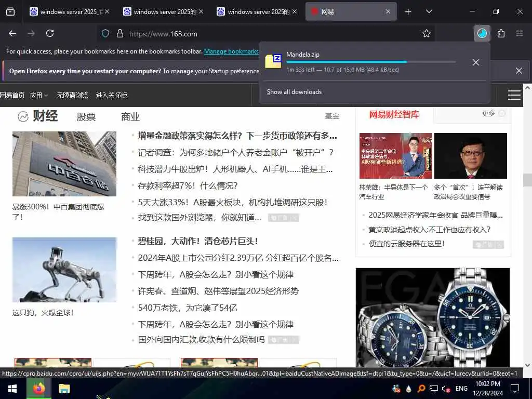This screenshot has width=532, height=399.
Task: Open 记者调查 养老金账户 article
Action: tap(235, 152)
